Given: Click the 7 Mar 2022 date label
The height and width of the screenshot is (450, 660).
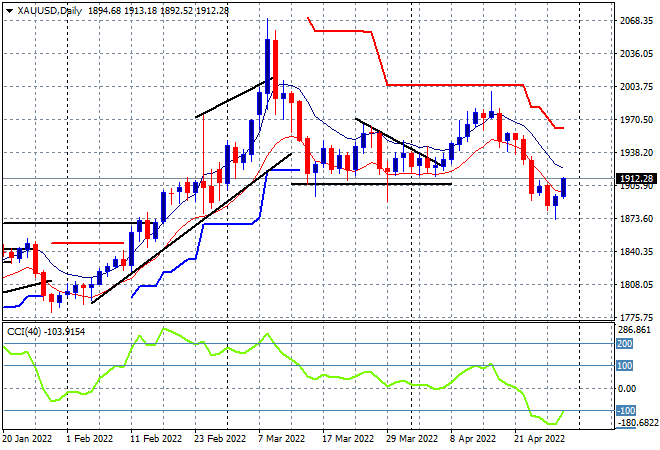Looking at the screenshot, I should point(281,438).
